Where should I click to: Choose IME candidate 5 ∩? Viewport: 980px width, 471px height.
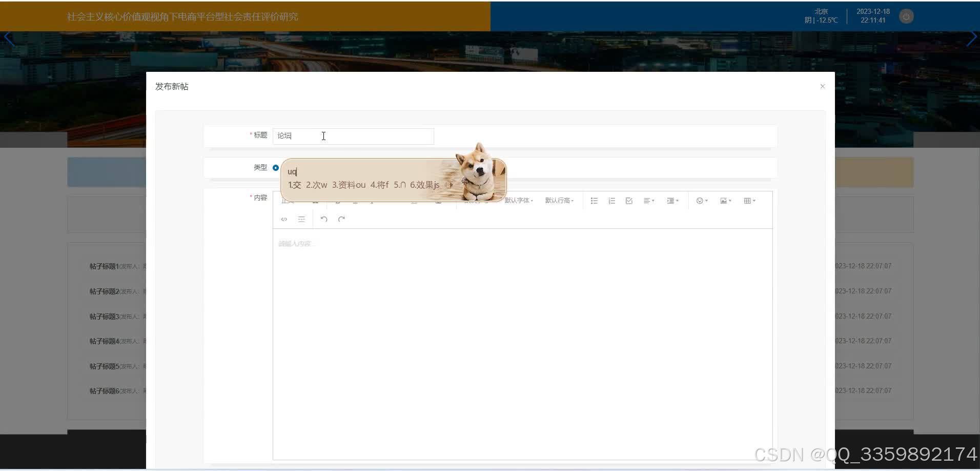click(400, 185)
